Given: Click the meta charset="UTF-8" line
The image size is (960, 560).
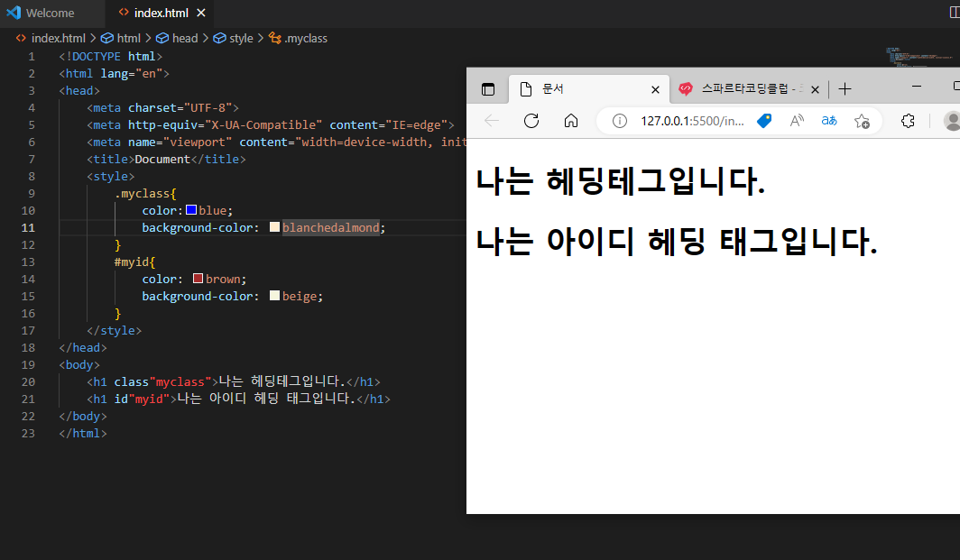Looking at the screenshot, I should click(162, 107).
